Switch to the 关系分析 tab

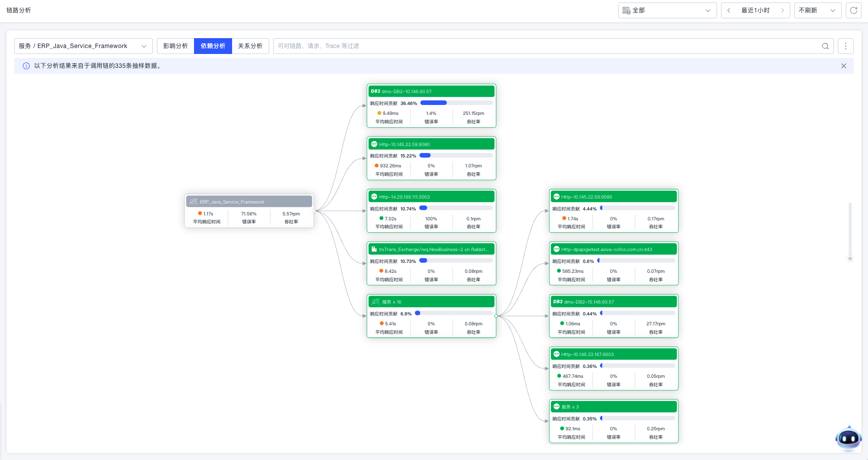(250, 46)
